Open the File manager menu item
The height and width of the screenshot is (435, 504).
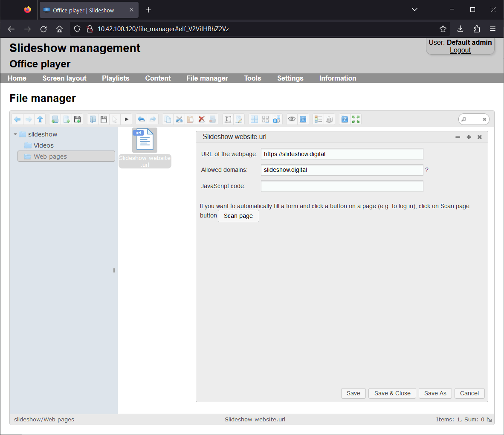[207, 78]
